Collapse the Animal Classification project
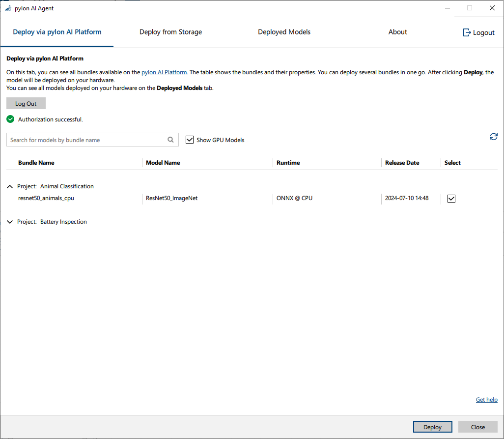The image size is (504, 439). [x=10, y=186]
